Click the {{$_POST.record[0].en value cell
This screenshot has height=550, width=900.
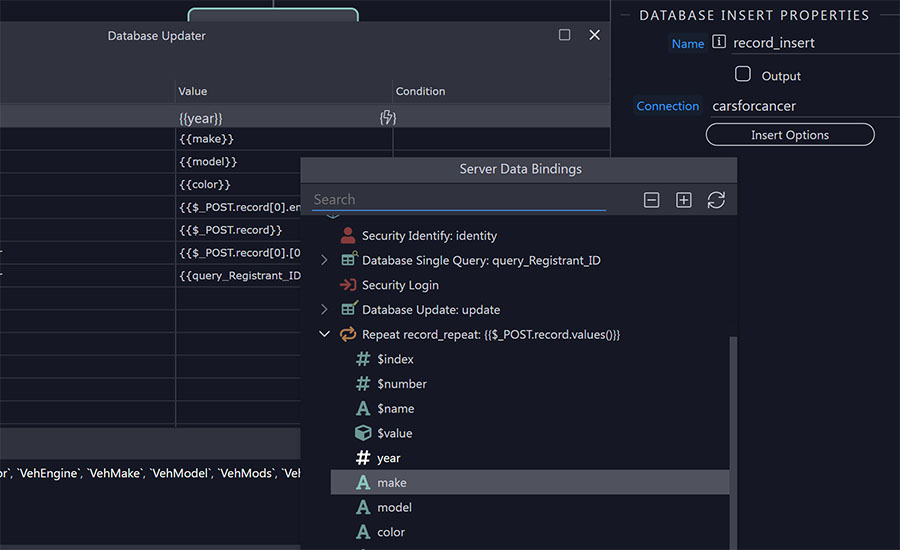[238, 207]
